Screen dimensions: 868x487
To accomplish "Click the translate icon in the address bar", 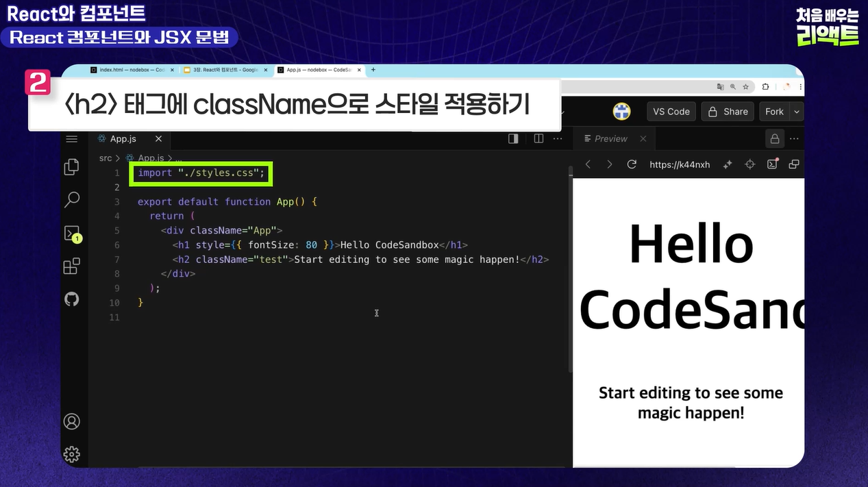I will 720,87.
